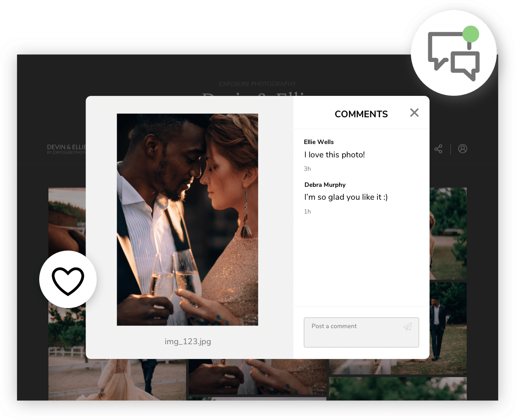The width and height of the screenshot is (516, 420).
Task: Send the comment via the paper plane icon
Action: [x=408, y=326]
